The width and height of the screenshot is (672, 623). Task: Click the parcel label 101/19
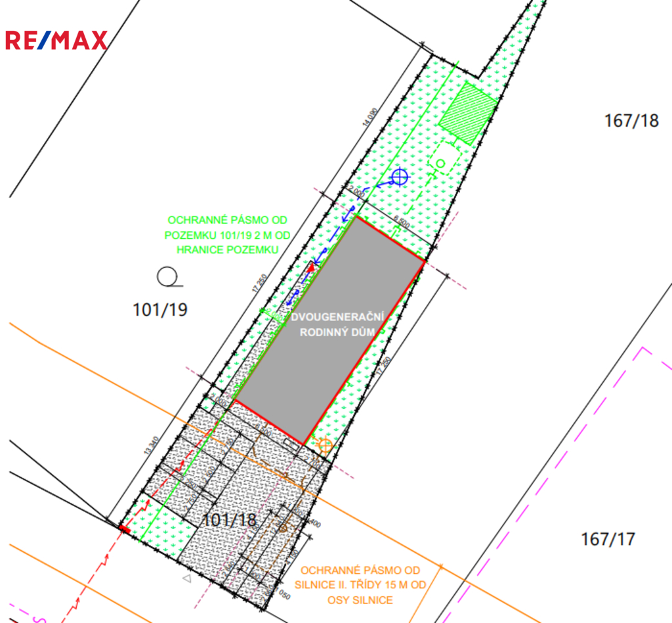coord(159,310)
